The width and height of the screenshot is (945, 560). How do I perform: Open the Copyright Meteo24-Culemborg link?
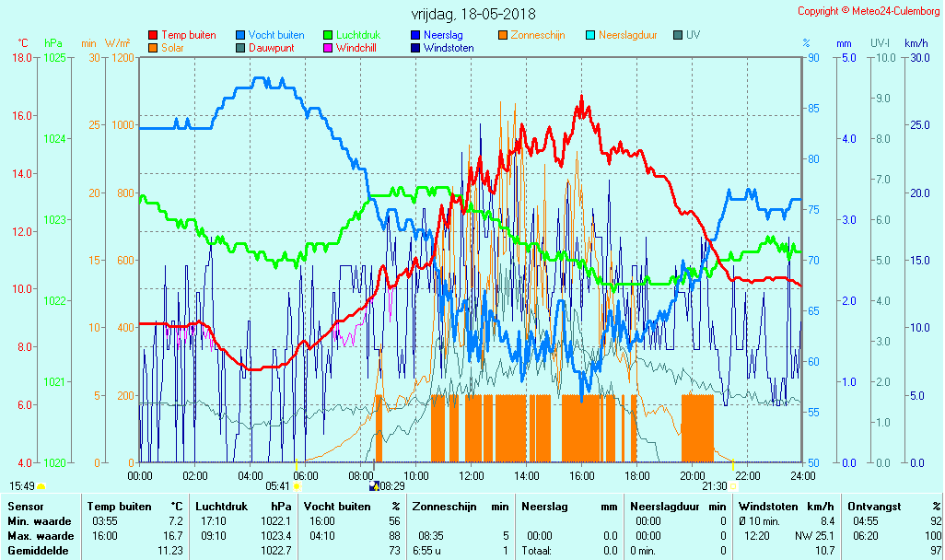click(869, 11)
